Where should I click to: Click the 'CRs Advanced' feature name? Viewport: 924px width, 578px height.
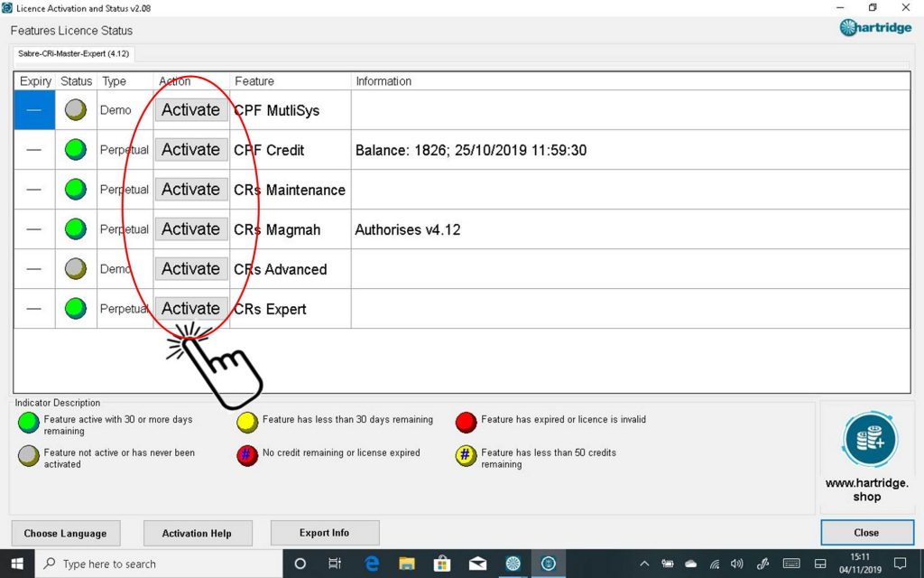(280, 269)
